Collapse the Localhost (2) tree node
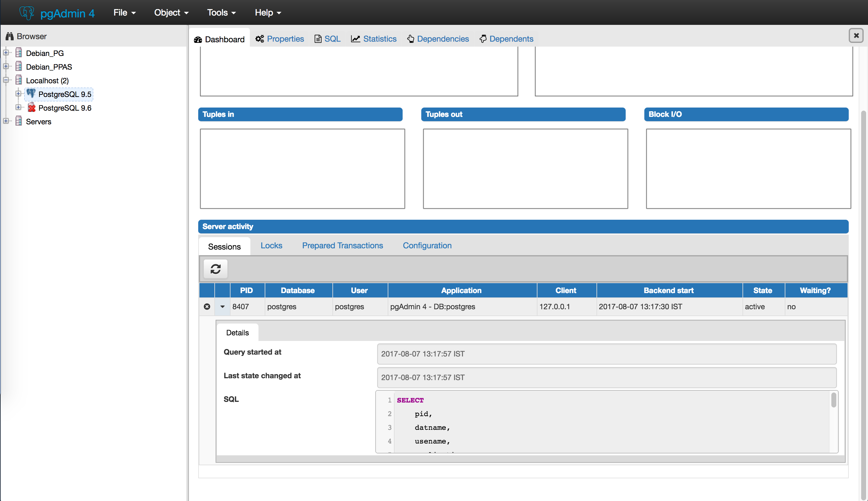868x501 pixels. click(x=6, y=80)
